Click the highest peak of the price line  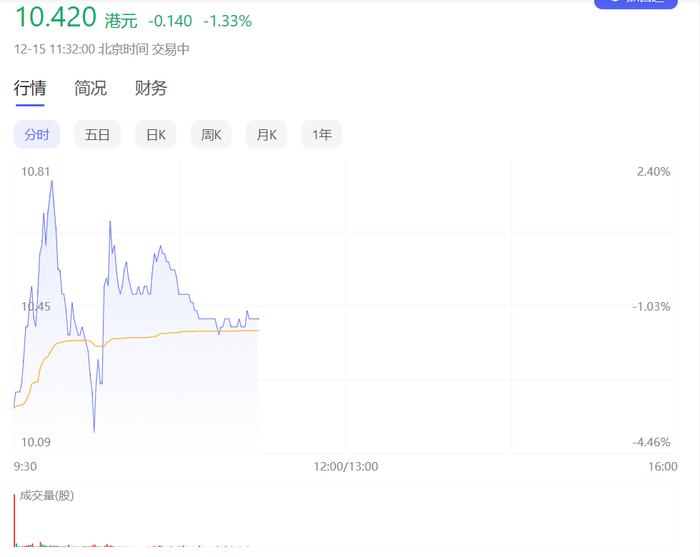point(52,181)
